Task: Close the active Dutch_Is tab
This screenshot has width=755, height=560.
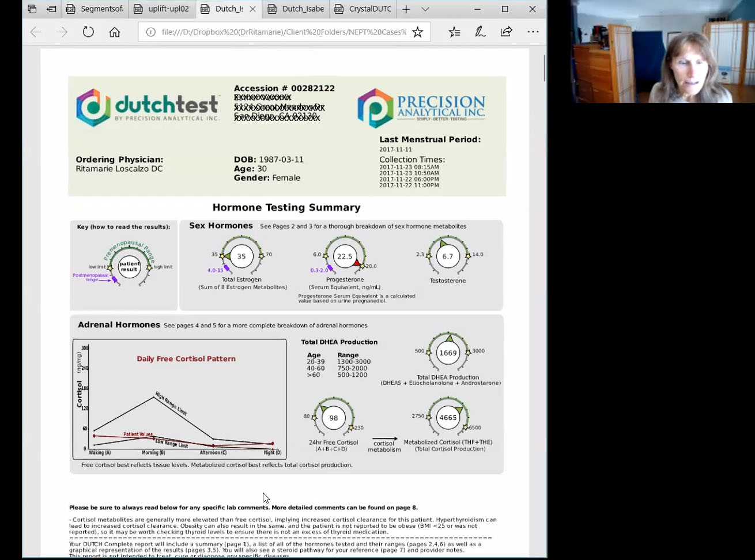Action: [252, 9]
